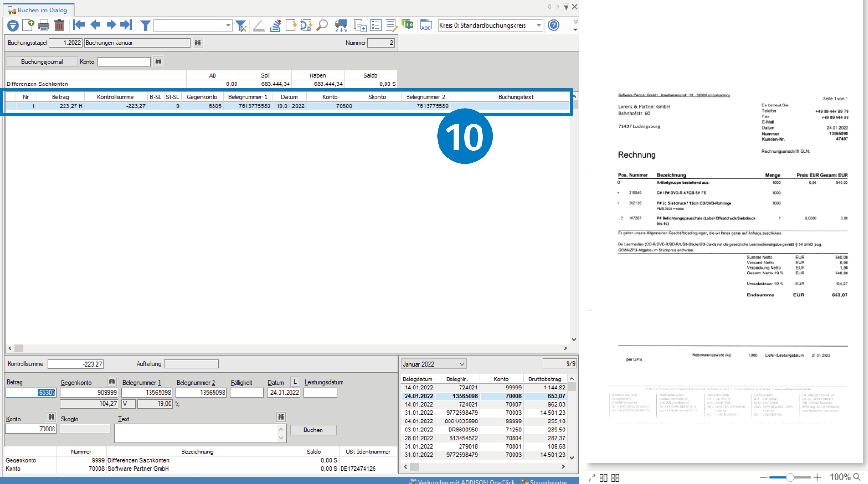Viewport: 868px width, 484px height.
Task: Click the Buchungstext column header
Action: [x=516, y=97]
